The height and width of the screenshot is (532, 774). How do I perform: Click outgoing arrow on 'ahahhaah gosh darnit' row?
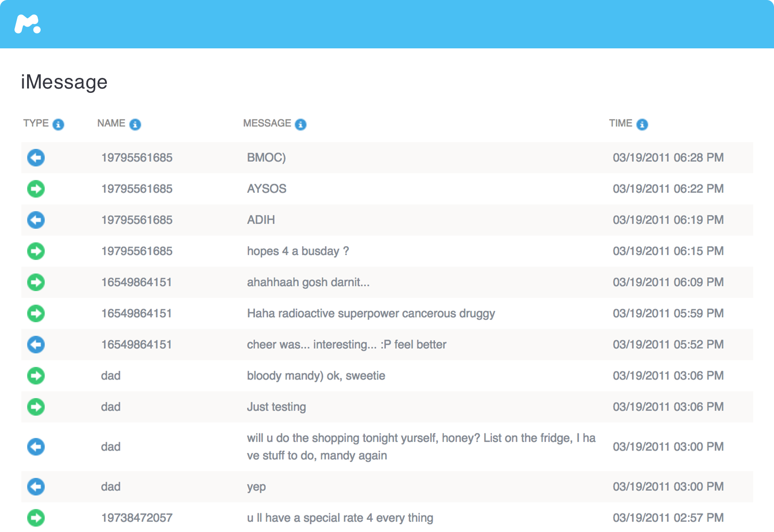click(x=36, y=282)
